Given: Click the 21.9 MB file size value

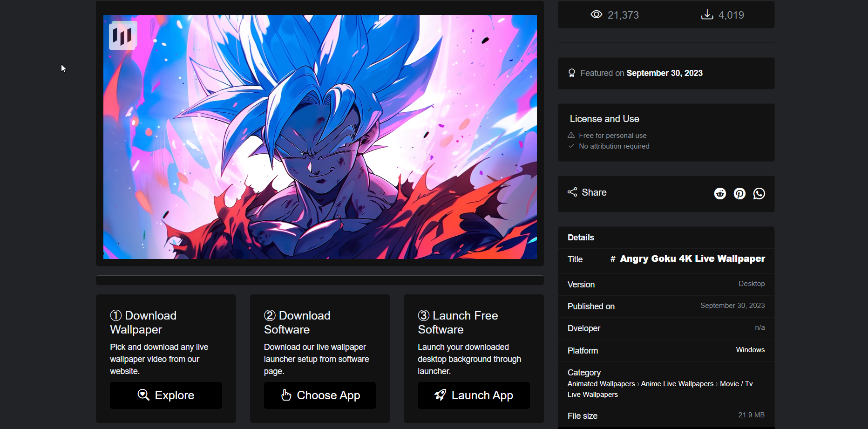Looking at the screenshot, I should point(752,415).
